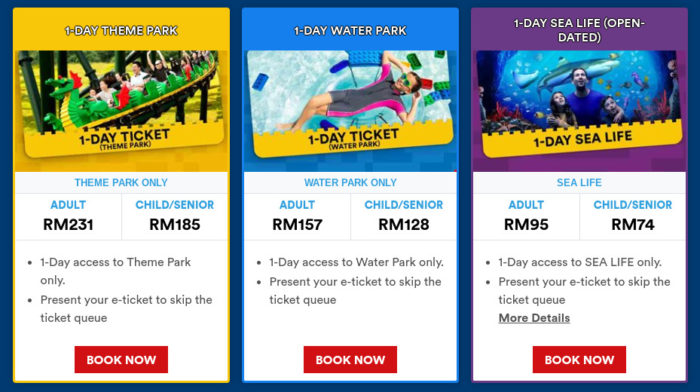
Task: Click the 1-Day SEA LIFE ticket image
Action: click(x=579, y=104)
